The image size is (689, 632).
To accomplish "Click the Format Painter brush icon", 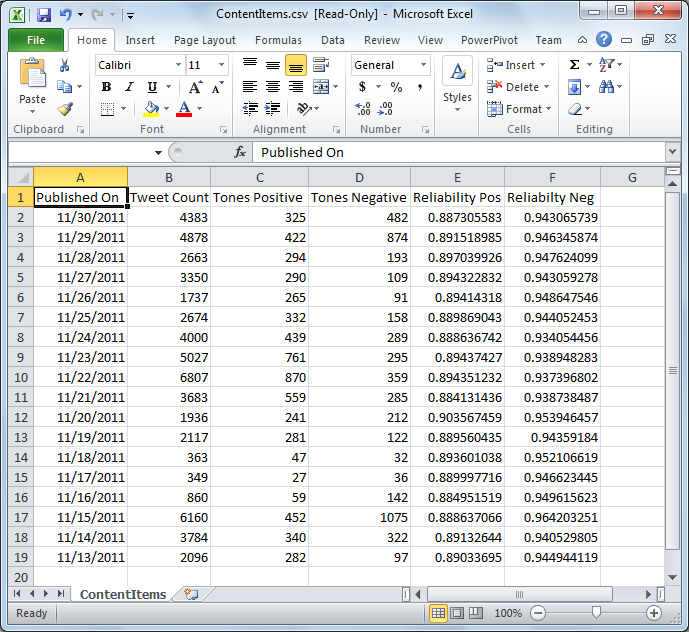I will click(65, 109).
